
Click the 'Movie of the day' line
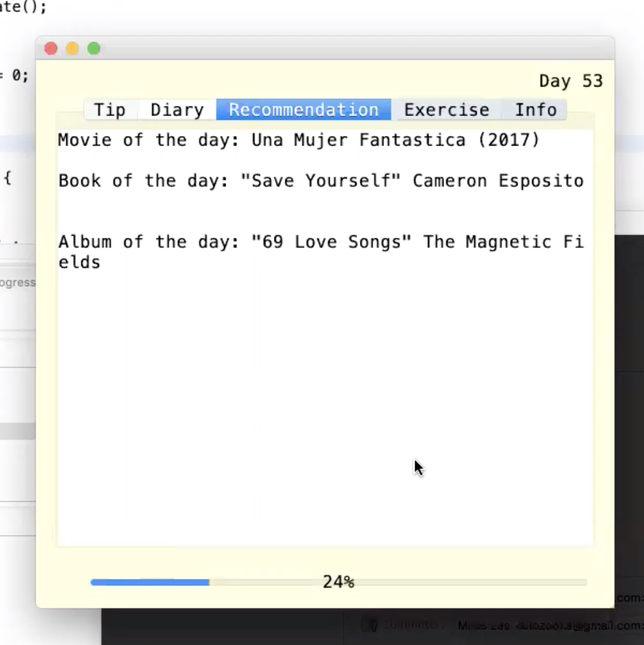(x=299, y=140)
